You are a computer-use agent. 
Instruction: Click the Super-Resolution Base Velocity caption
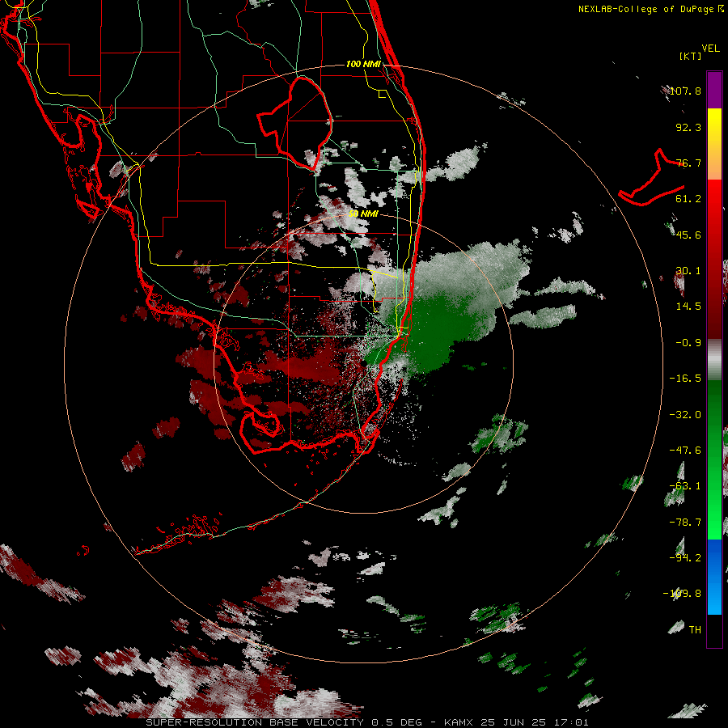[x=366, y=722]
